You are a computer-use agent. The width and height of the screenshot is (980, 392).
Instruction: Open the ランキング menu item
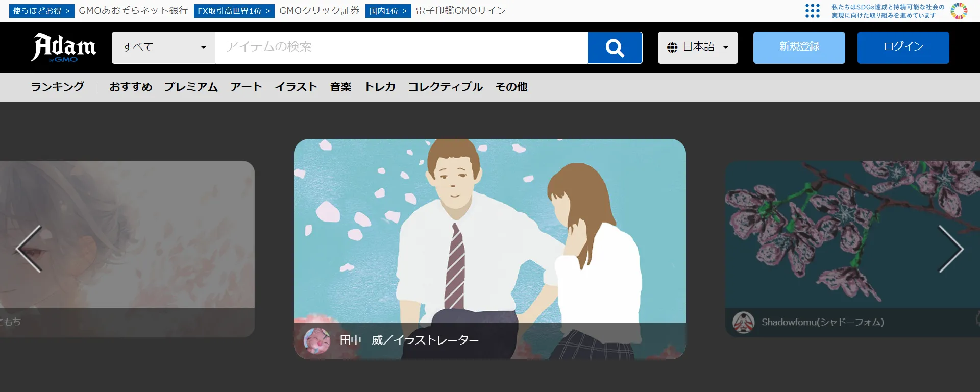coord(57,87)
